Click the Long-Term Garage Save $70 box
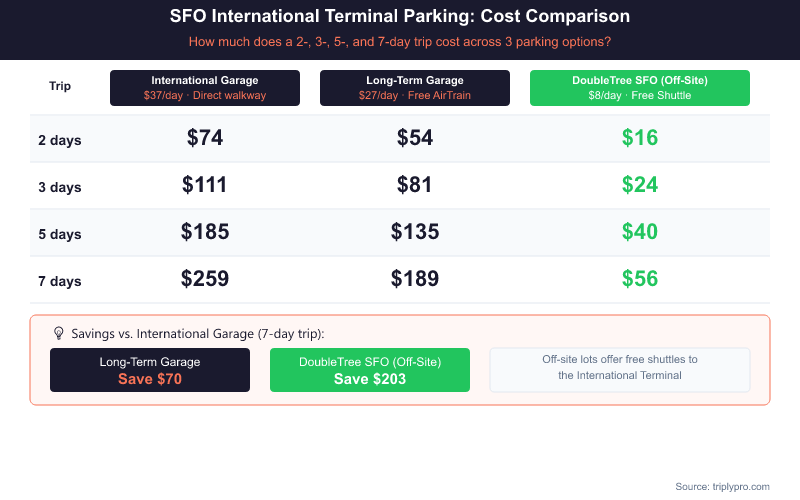800x500 pixels. pyautogui.click(x=150, y=370)
